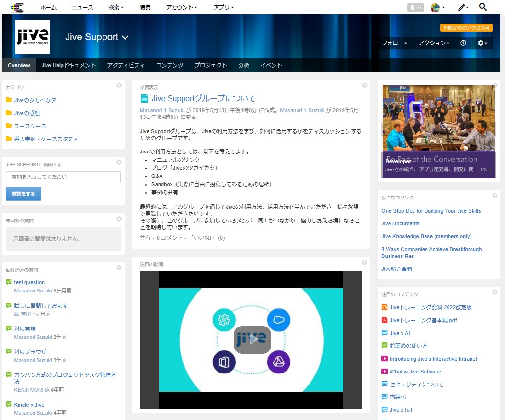Click gear icon on 文書表示 widget
This screenshot has width=505, height=420.
pyautogui.click(x=364, y=85)
